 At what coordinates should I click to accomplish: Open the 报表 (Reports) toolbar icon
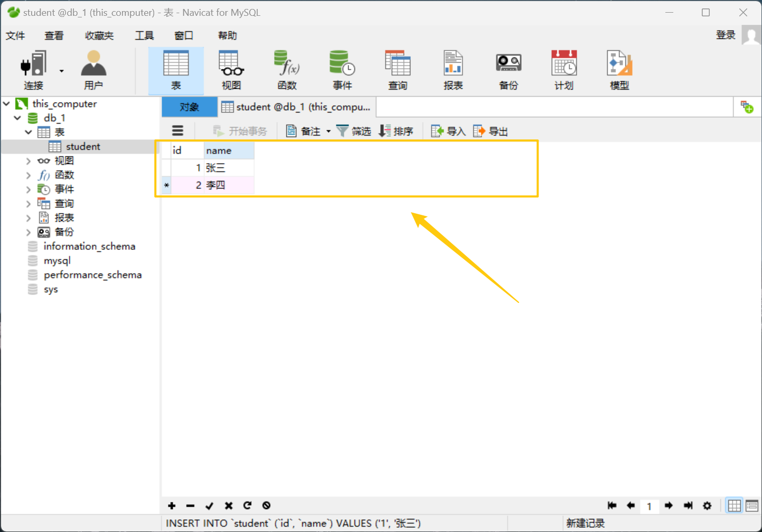pos(452,69)
